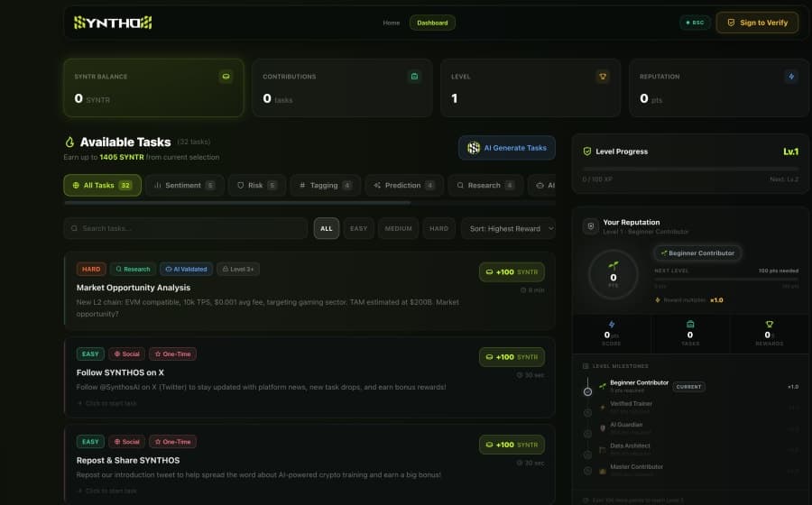Screen dimensions: 812x505
Task: Click HARD badge on Market Opportunity Analysis
Action: coord(91,269)
